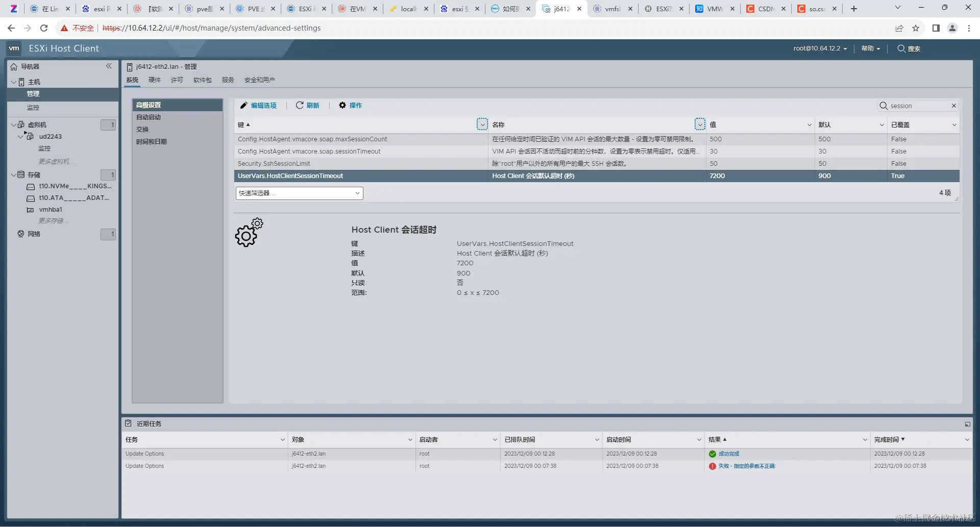The width and height of the screenshot is (980, 527).
Task: Open the 默认 column dropdown arrow
Action: tap(881, 125)
